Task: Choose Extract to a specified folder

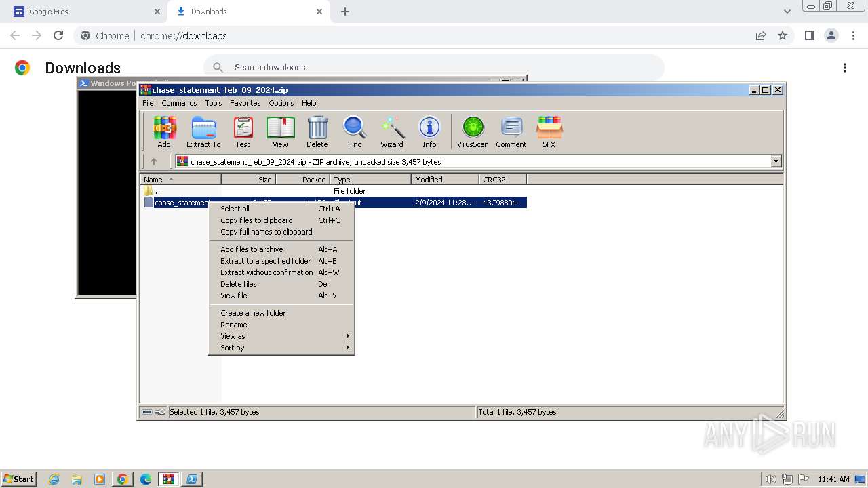Action: [281, 261]
